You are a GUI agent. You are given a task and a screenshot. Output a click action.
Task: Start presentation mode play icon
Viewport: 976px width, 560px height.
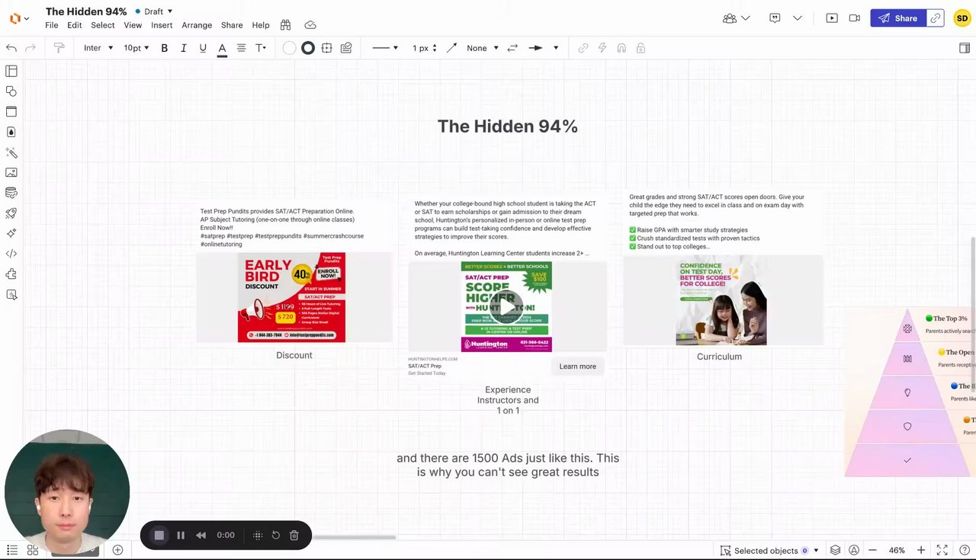click(x=832, y=18)
